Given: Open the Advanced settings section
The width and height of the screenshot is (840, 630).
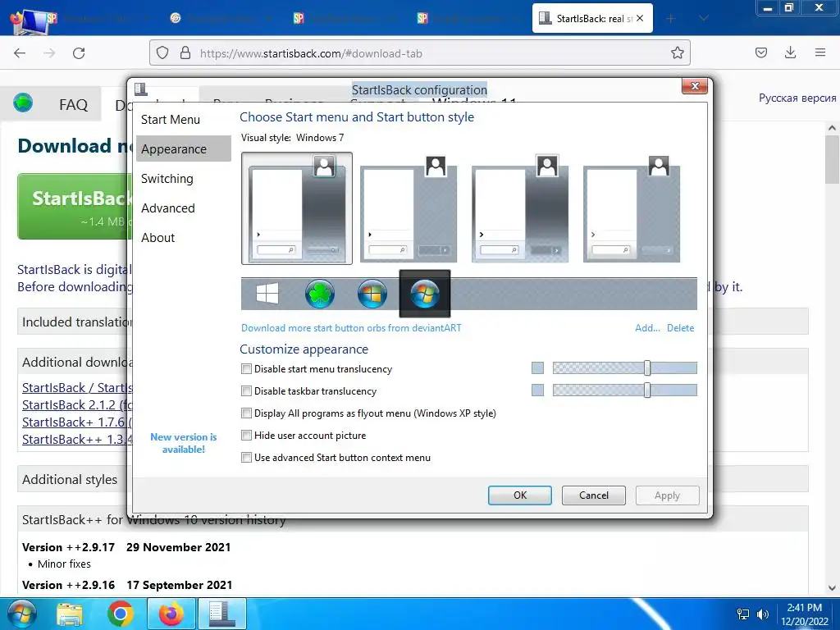Looking at the screenshot, I should [167, 208].
